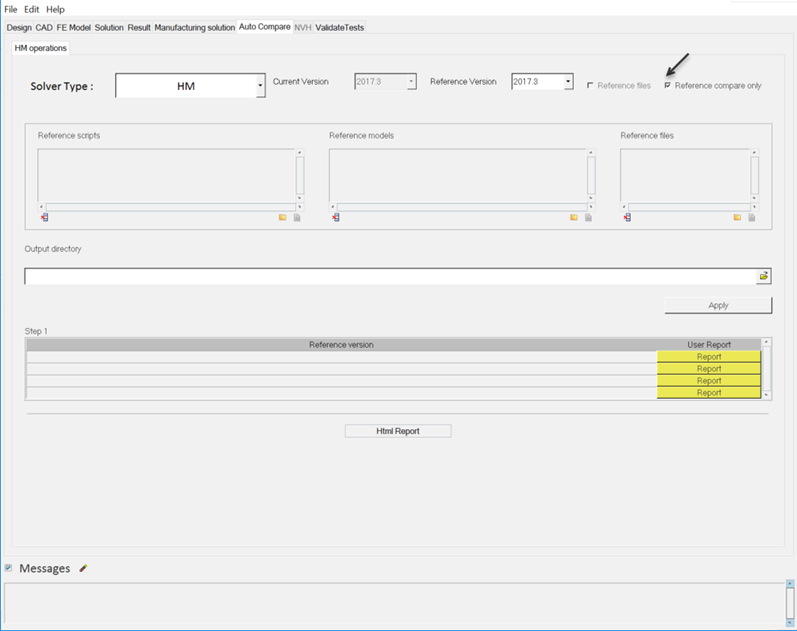Open the Edit menu
Viewport: 797px width, 631px height.
32,9
